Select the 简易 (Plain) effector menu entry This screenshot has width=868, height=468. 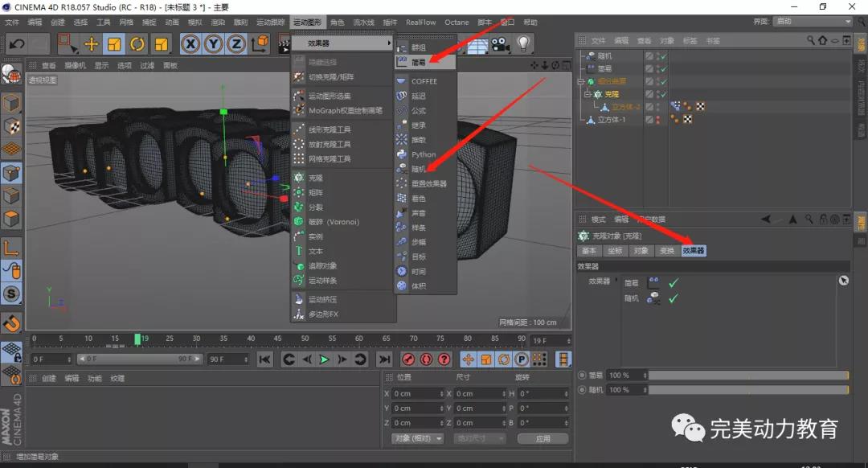[x=419, y=61]
